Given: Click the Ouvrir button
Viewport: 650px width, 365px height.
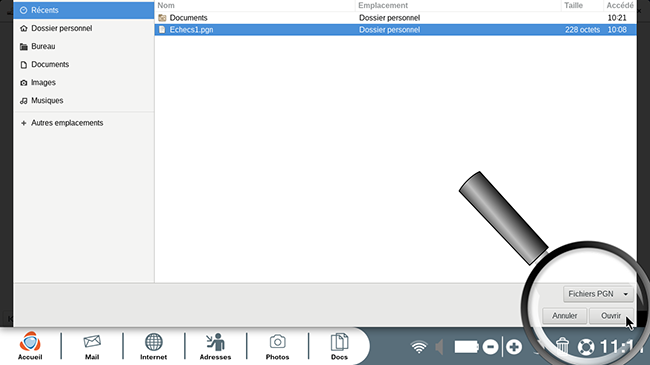Looking at the screenshot, I should 611,316.
